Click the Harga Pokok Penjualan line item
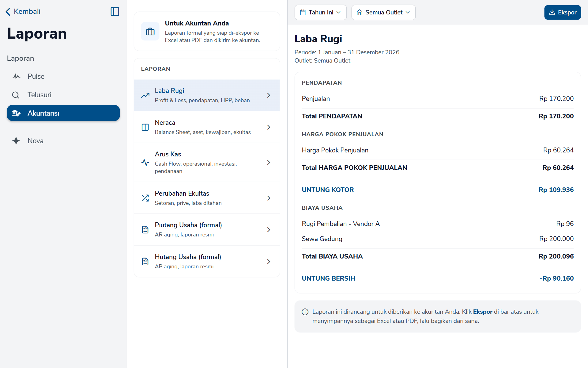Screen dimensions: 588x368 coord(438,150)
